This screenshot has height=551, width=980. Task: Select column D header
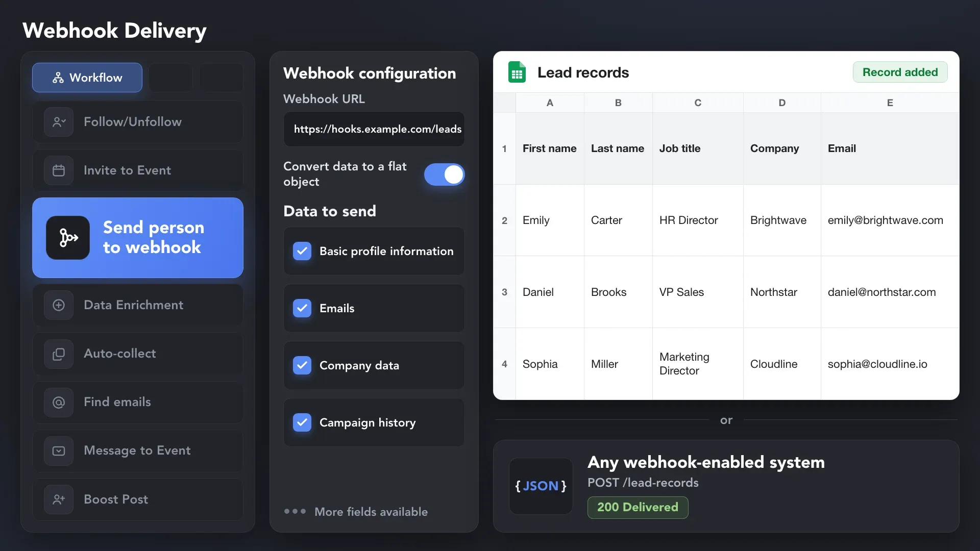782,103
